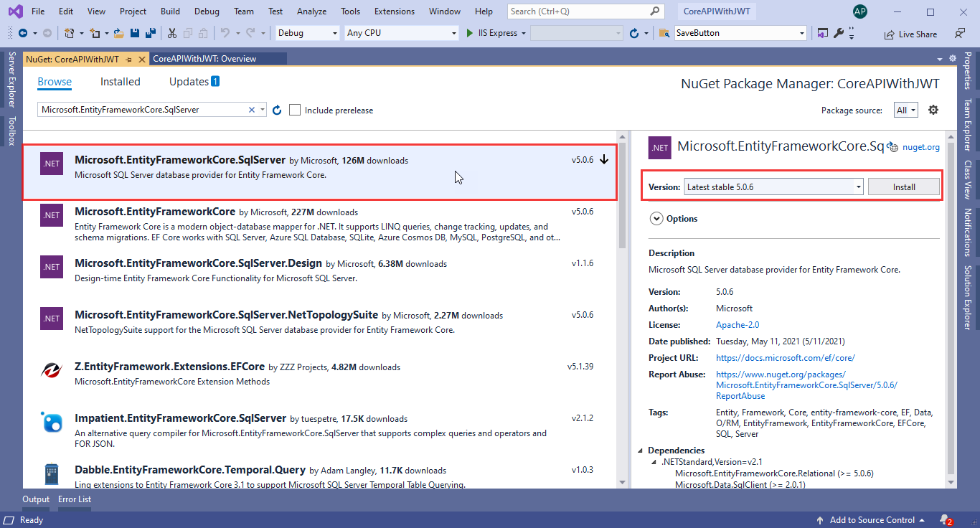Image resolution: width=980 pixels, height=528 pixels.
Task: Open the Build menu
Action: tap(170, 11)
